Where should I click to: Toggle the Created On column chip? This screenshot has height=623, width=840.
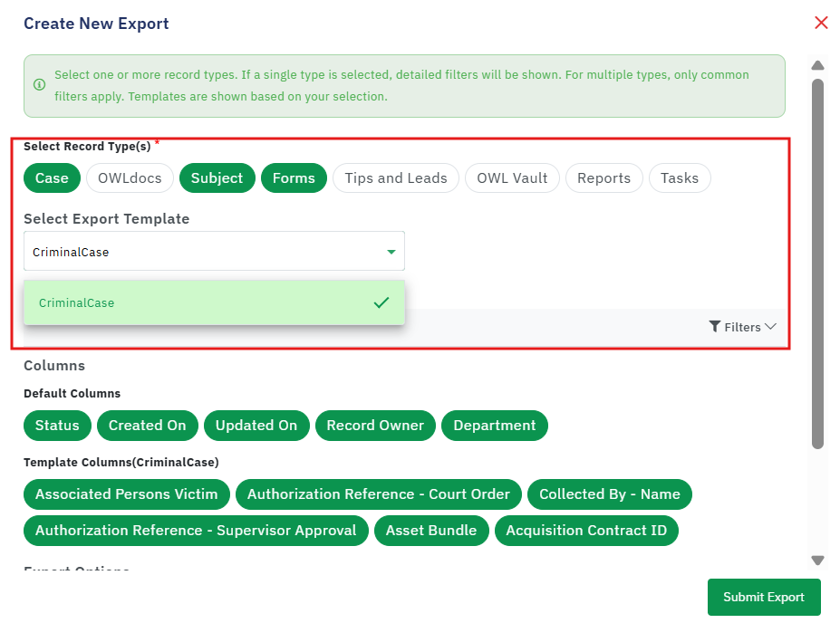148,426
